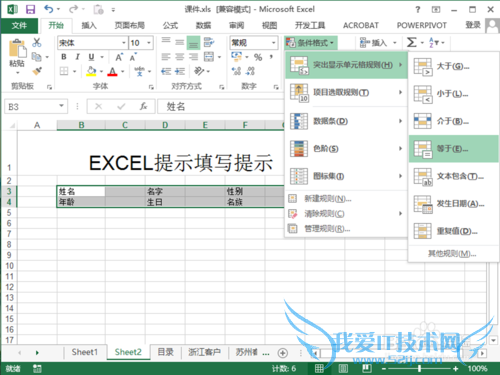Toggle Bold formatting

[64, 57]
